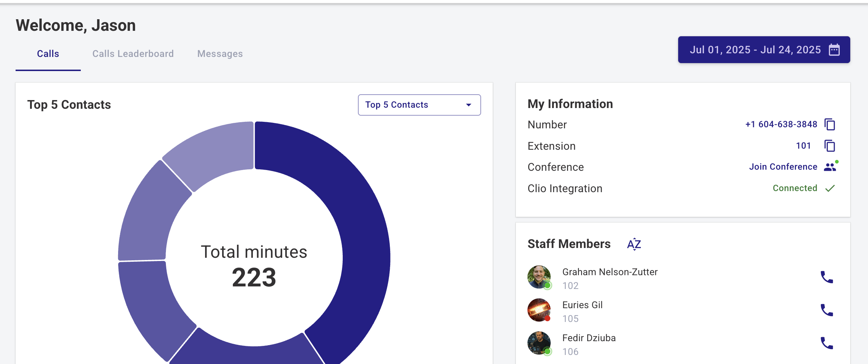Click the Clio Connected checkmark icon

click(830, 188)
